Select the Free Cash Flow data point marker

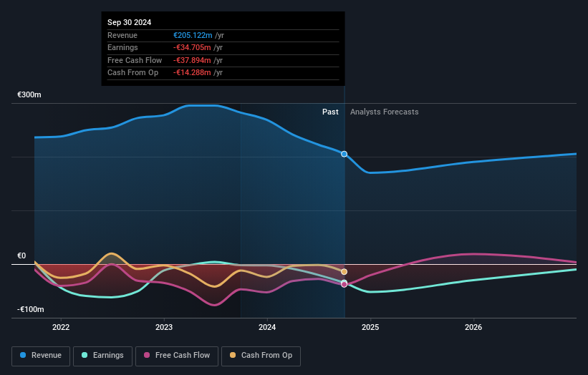[344, 285]
